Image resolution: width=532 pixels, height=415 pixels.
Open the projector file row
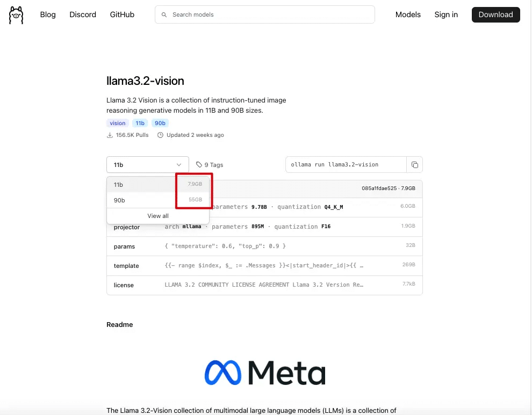(264, 227)
